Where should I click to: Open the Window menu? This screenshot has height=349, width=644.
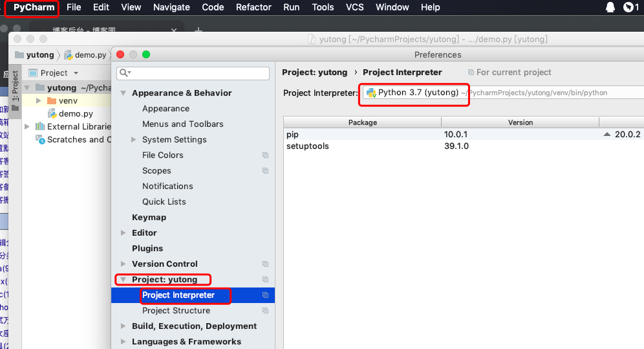coord(392,7)
